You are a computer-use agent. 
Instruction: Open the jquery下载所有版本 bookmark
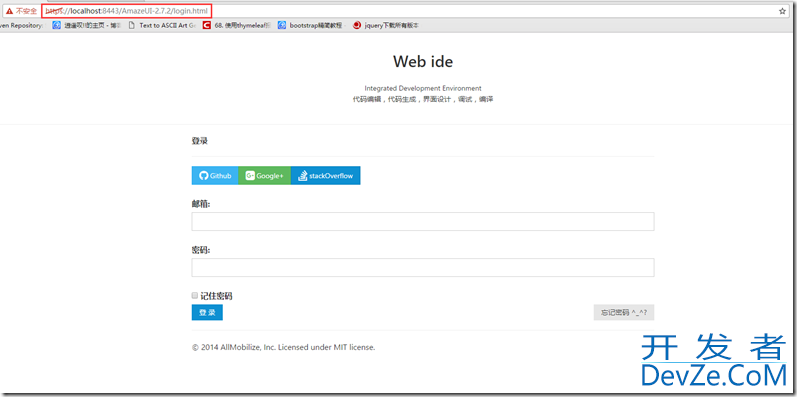386,25
